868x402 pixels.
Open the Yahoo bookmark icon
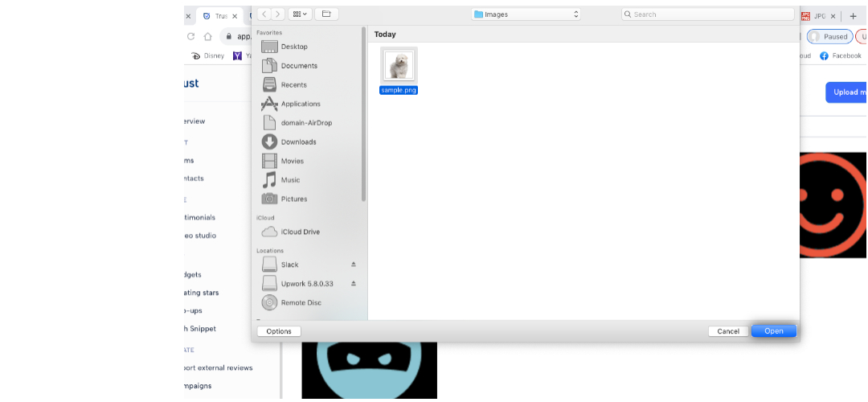[237, 56]
